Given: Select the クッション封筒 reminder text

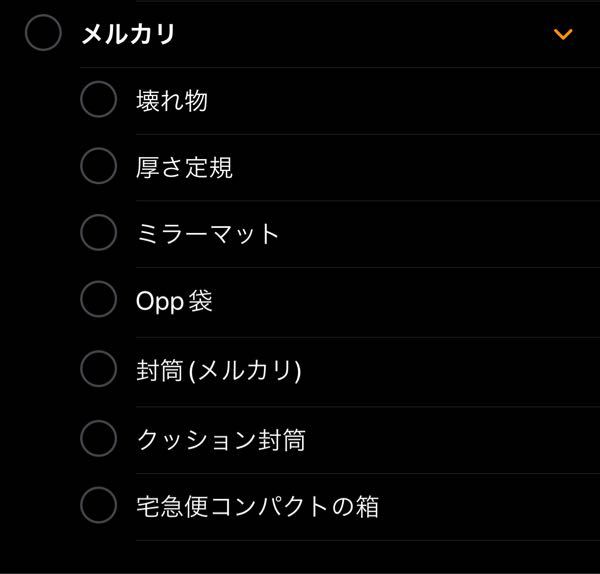Looking at the screenshot, I should tap(221, 440).
